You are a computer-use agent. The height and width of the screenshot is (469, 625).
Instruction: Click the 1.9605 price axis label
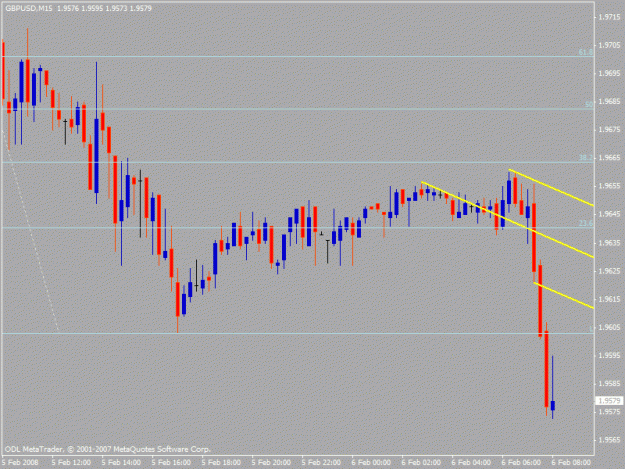609,327
